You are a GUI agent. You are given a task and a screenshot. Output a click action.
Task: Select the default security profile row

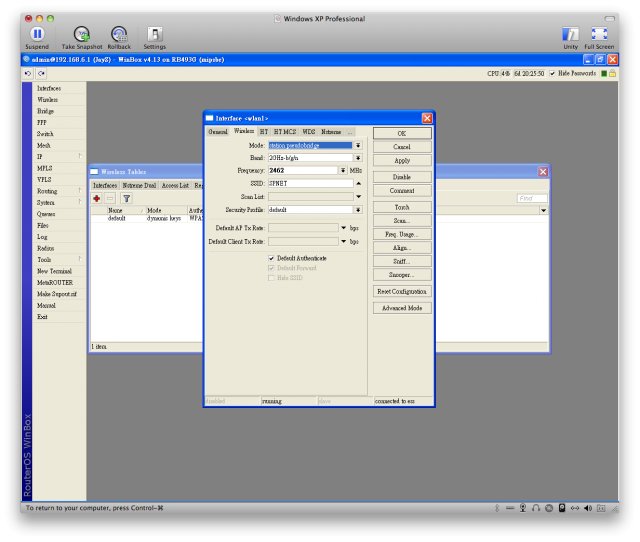click(x=147, y=218)
